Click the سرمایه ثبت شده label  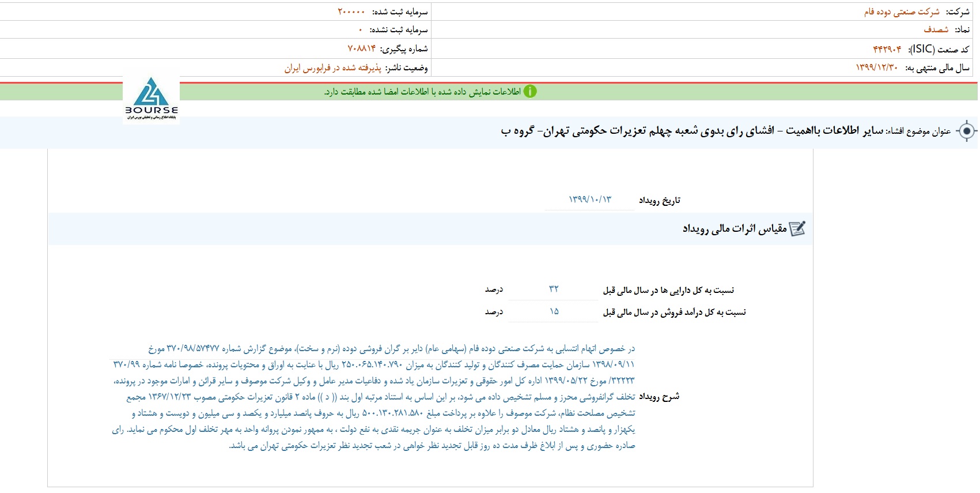(x=400, y=12)
